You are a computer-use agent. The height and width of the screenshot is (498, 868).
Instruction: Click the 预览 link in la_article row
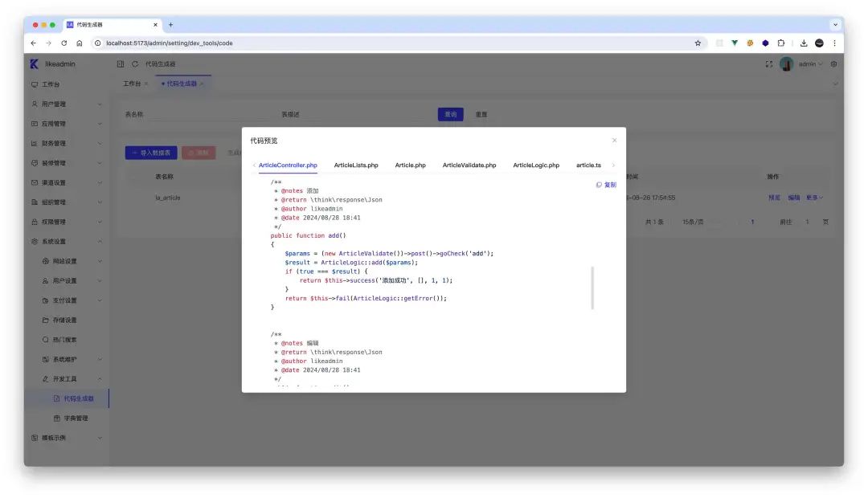pyautogui.click(x=775, y=198)
